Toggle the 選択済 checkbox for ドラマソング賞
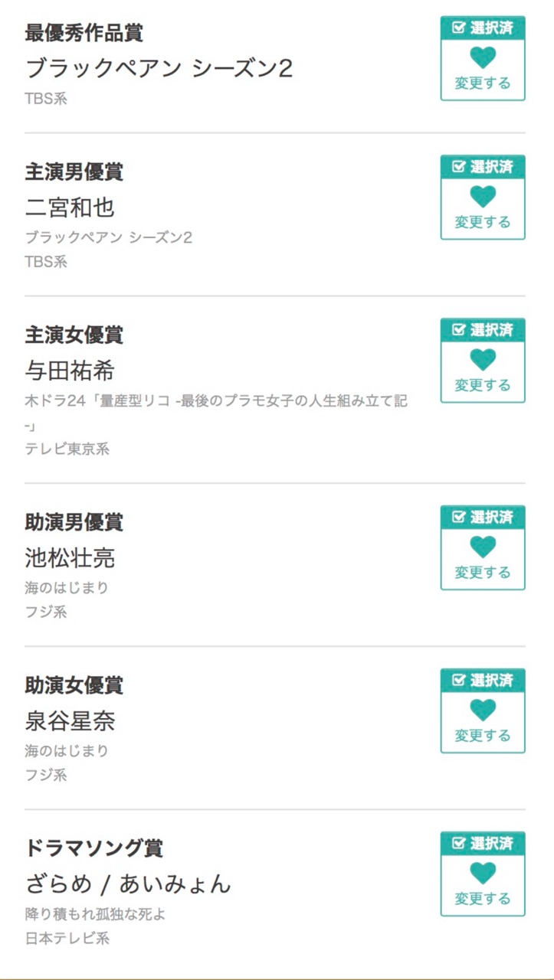Viewport: 554px width, 980px height. tap(459, 843)
